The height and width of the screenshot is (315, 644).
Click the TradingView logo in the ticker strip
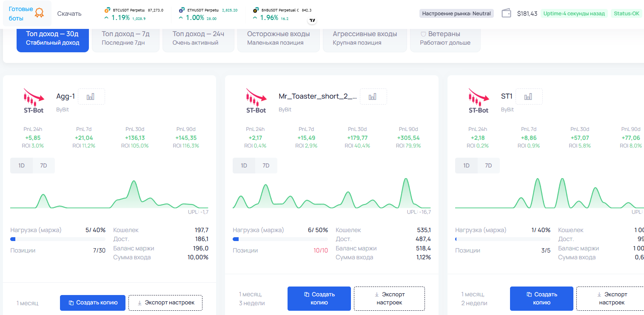[x=312, y=20]
